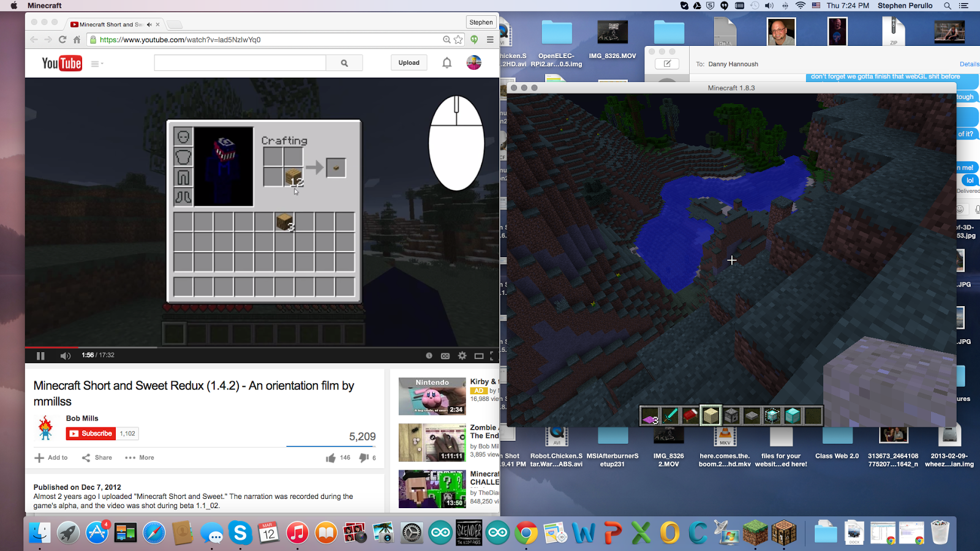Viewport: 980px width, 551px height.
Task: Open Minecraft grass block Dock icon
Action: pos(755,533)
